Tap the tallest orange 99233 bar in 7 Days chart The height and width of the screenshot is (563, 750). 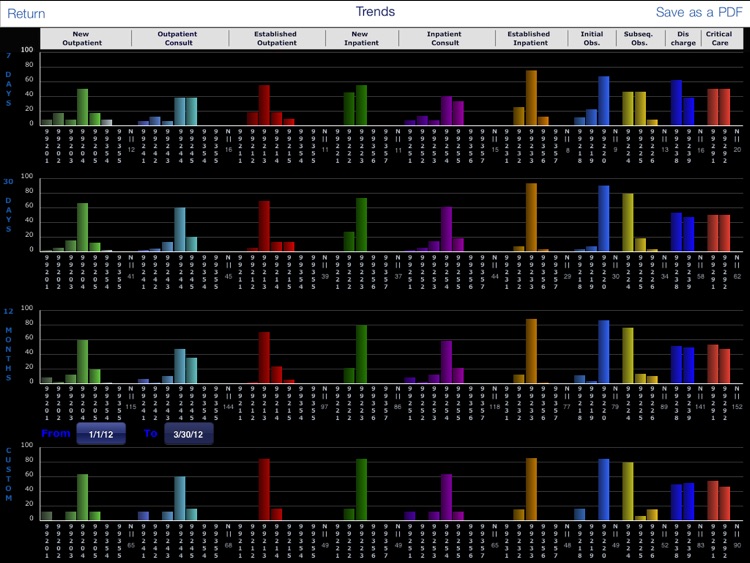click(x=531, y=98)
